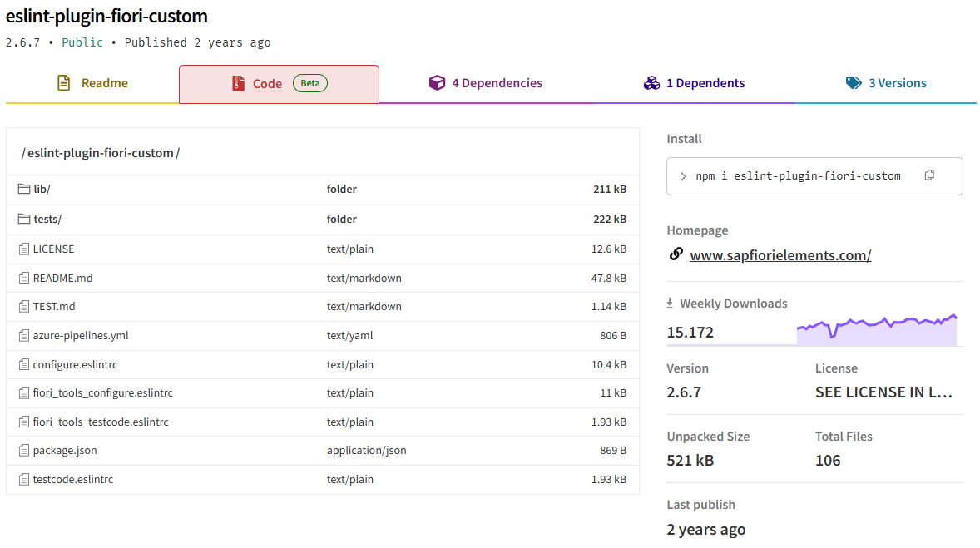Click eslint-plugin-fiori-custom breadcrumb path

coord(101,153)
